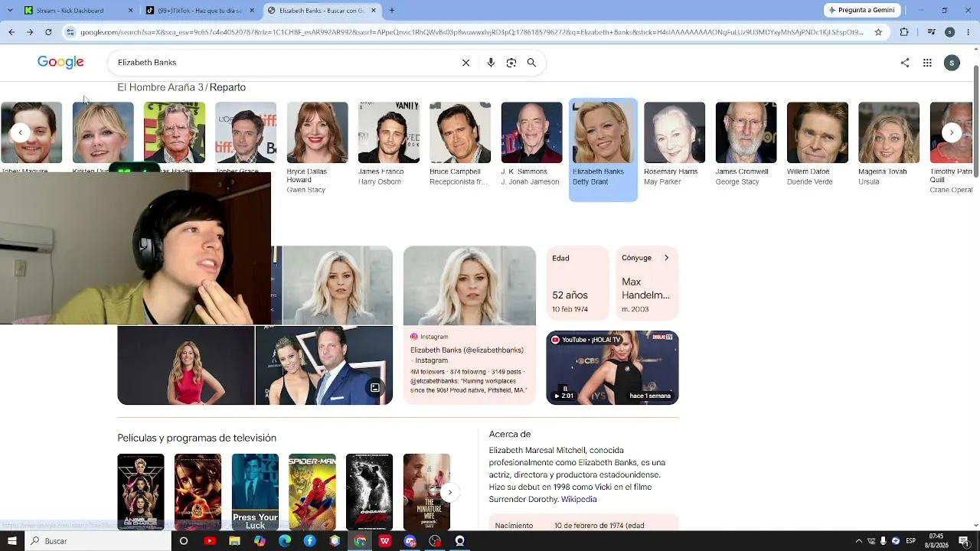Select James Cromwell cast card
Image resolution: width=980 pixels, height=551 pixels.
point(746,145)
